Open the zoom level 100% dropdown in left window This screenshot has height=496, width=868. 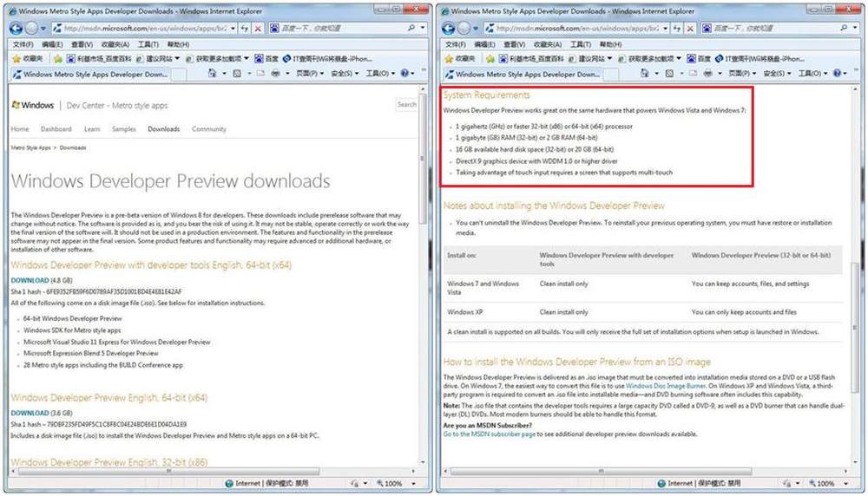(x=398, y=483)
